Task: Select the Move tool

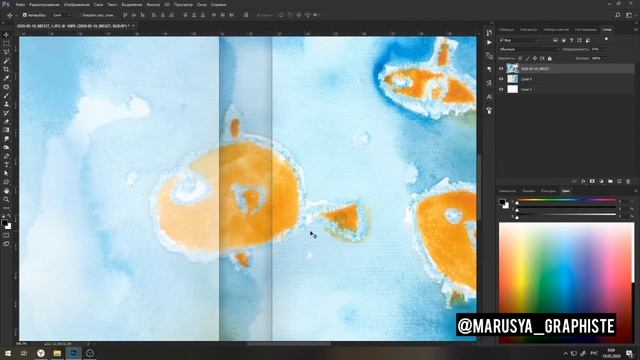Action: tap(6, 35)
